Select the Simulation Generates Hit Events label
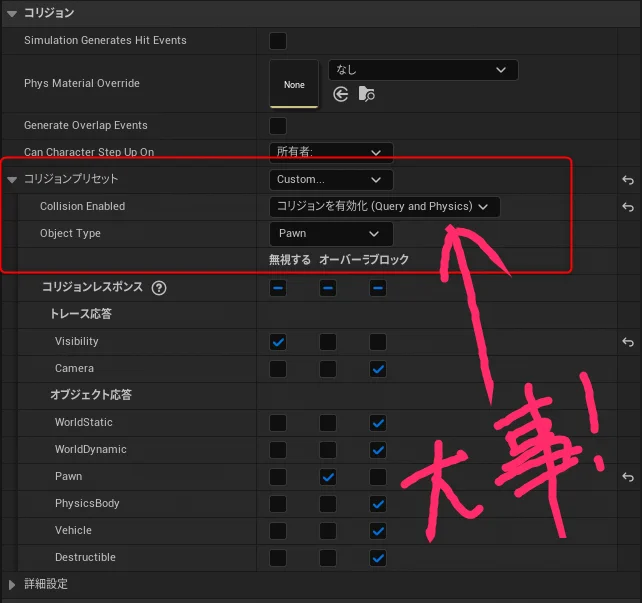The image size is (642, 603). coord(105,40)
